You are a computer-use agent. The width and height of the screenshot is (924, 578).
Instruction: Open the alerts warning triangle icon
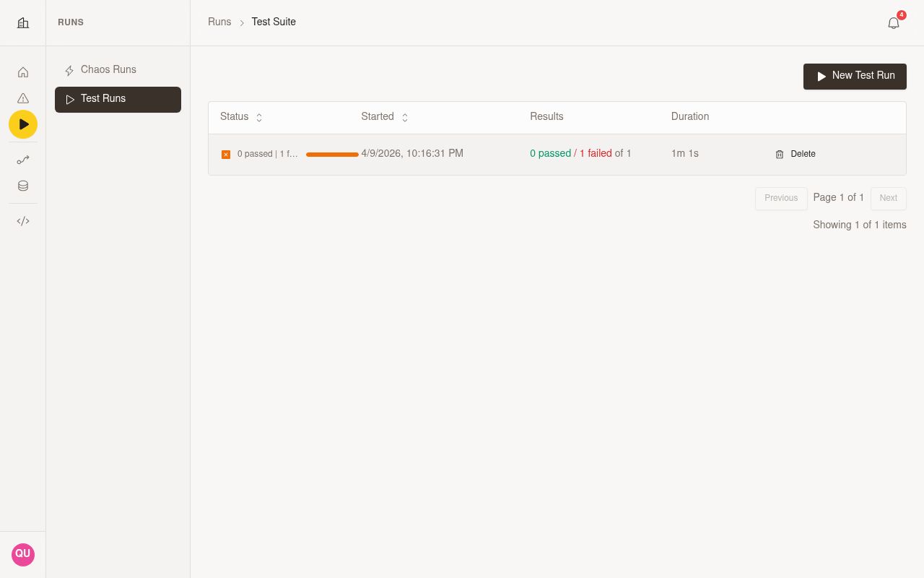click(x=23, y=98)
